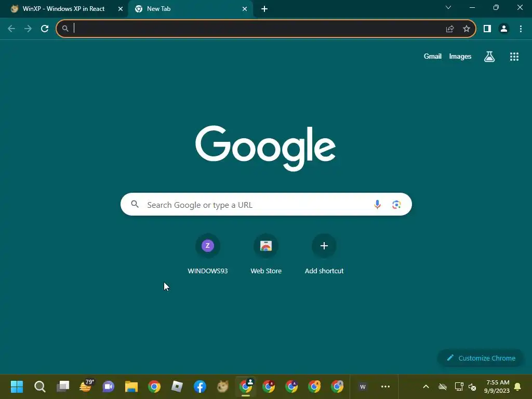Image resolution: width=532 pixels, height=399 pixels.
Task: Bookmark this tab with the star icon
Action: pos(467,29)
